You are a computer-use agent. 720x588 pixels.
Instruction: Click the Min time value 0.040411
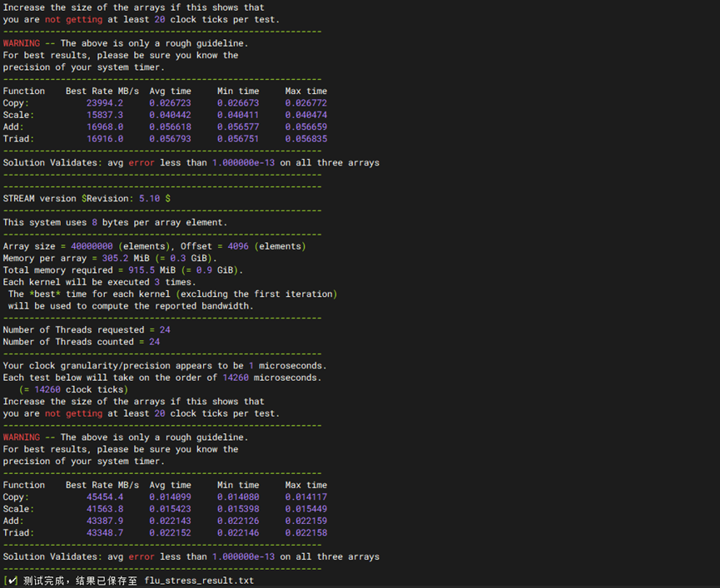click(x=238, y=115)
